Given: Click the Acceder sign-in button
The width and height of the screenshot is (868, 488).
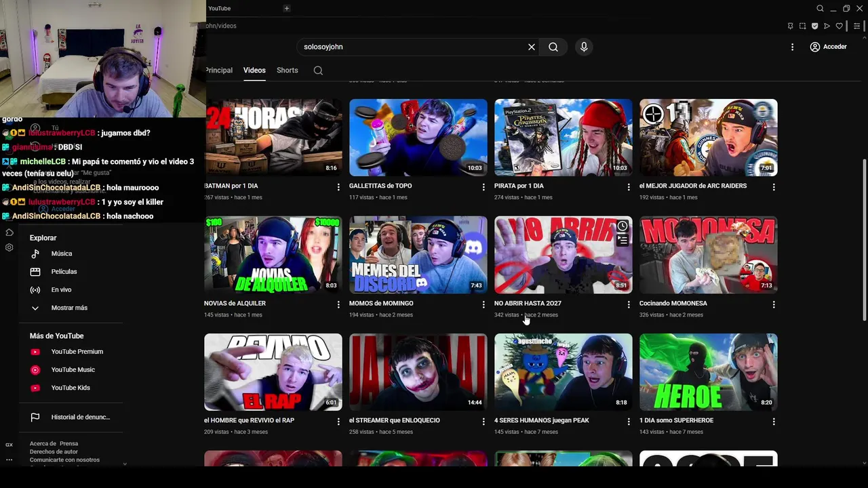Looking at the screenshot, I should pyautogui.click(x=828, y=47).
